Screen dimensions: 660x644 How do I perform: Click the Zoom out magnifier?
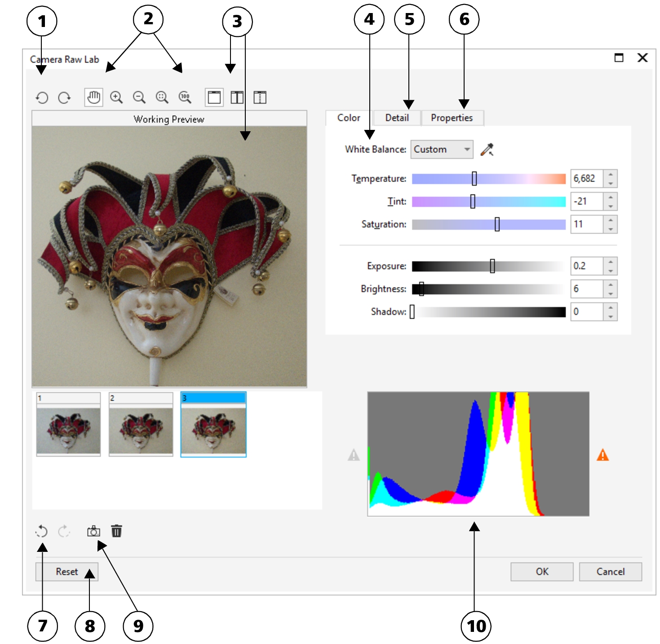(139, 98)
